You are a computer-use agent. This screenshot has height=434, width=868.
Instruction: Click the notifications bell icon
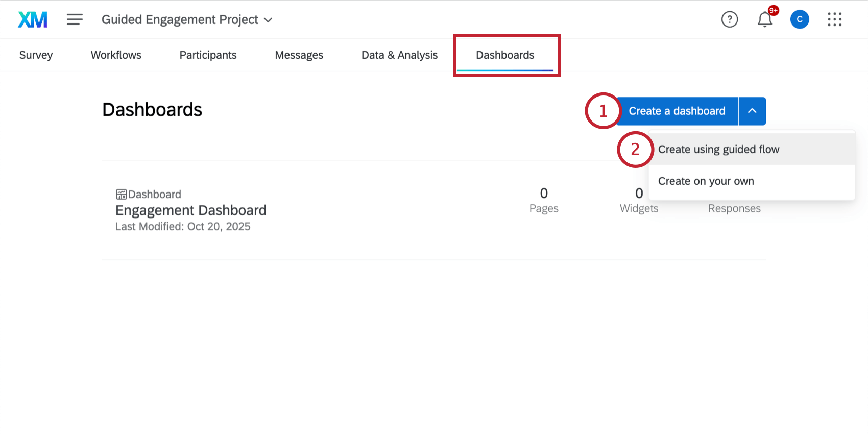click(764, 19)
